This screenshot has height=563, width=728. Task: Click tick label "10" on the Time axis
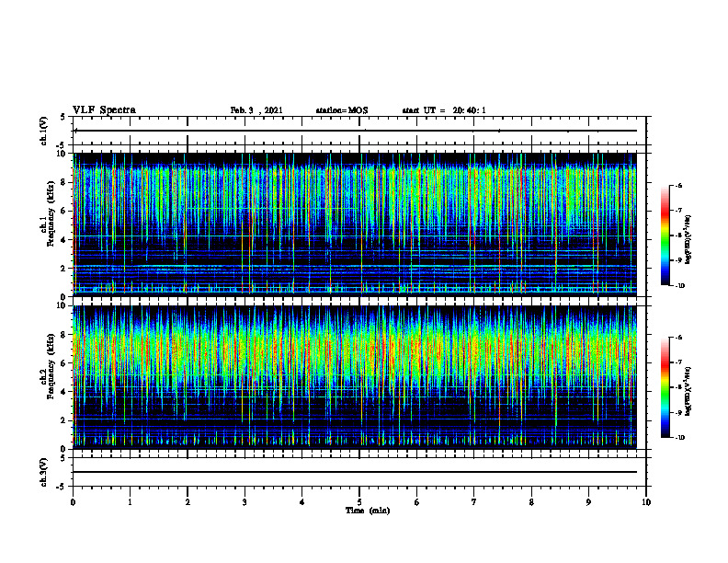pos(646,502)
